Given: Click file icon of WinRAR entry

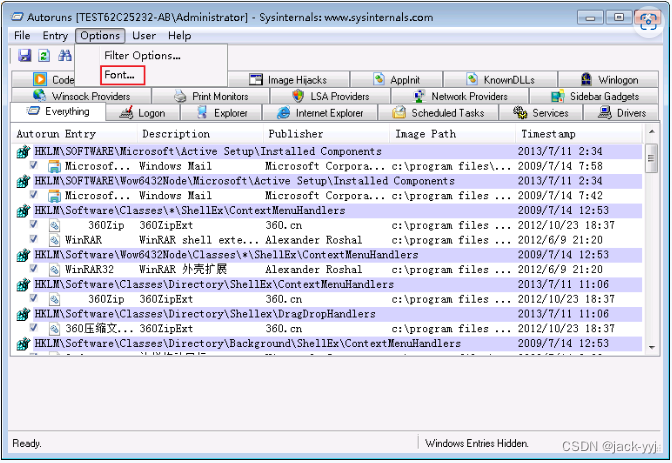Looking at the screenshot, I should pos(54,240).
